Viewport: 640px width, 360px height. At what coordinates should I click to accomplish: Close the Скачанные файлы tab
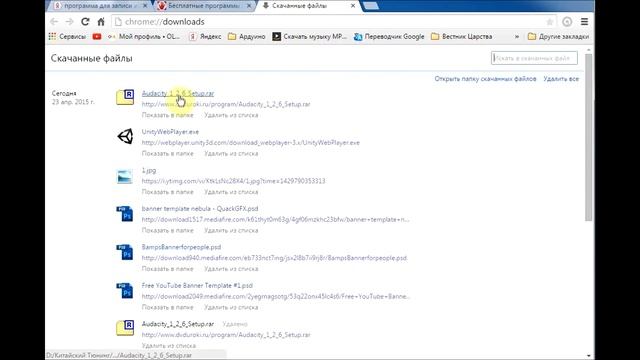tap(353, 6)
